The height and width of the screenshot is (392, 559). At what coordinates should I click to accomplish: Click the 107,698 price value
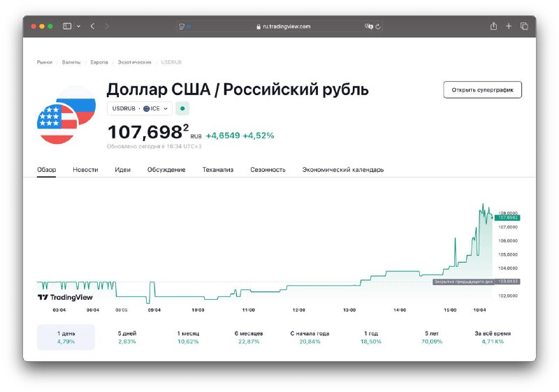point(148,132)
